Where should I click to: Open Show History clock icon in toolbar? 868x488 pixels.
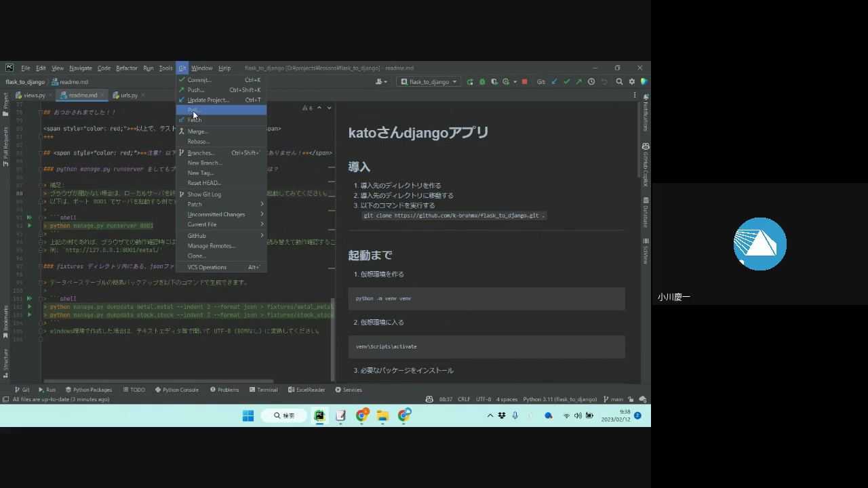591,82
